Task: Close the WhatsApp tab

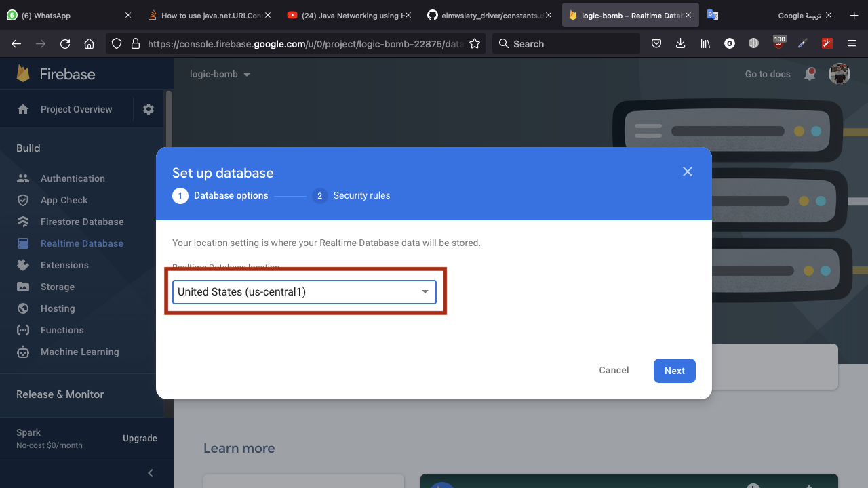Action: click(x=128, y=16)
